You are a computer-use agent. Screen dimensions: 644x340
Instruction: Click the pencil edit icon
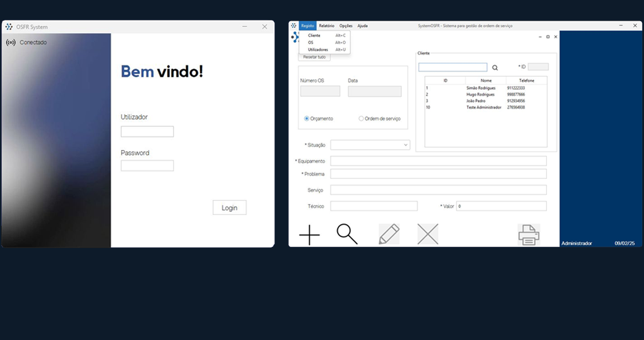point(389,234)
